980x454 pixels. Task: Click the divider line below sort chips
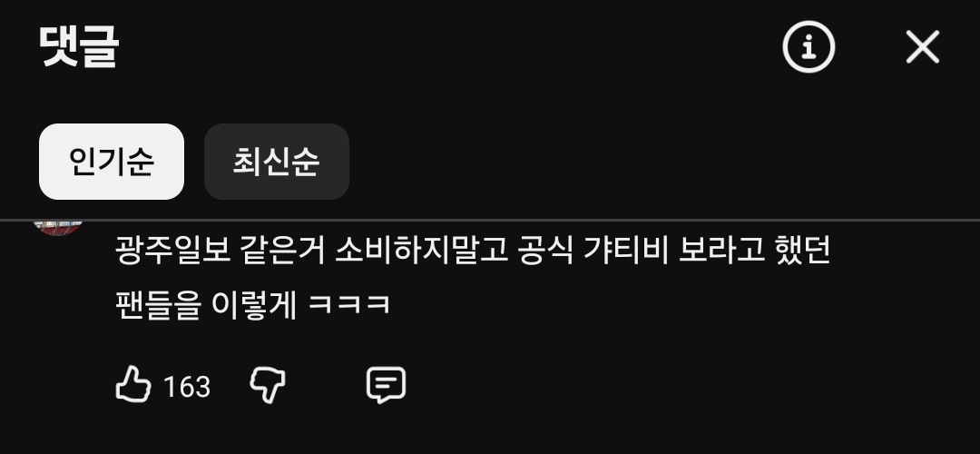click(x=490, y=220)
